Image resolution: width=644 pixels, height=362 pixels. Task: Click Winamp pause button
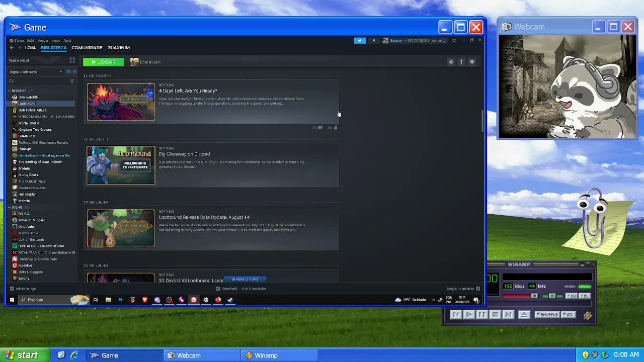click(482, 315)
